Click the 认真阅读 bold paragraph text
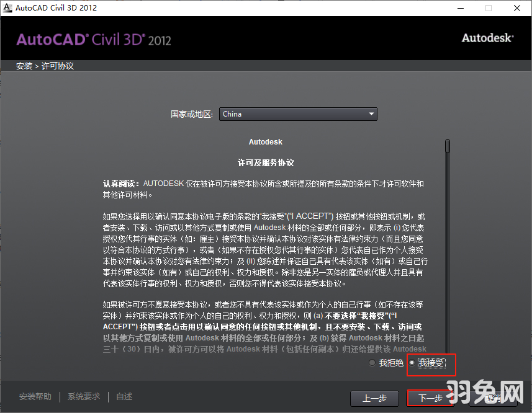The height and width of the screenshot is (413, 532). coord(121,184)
